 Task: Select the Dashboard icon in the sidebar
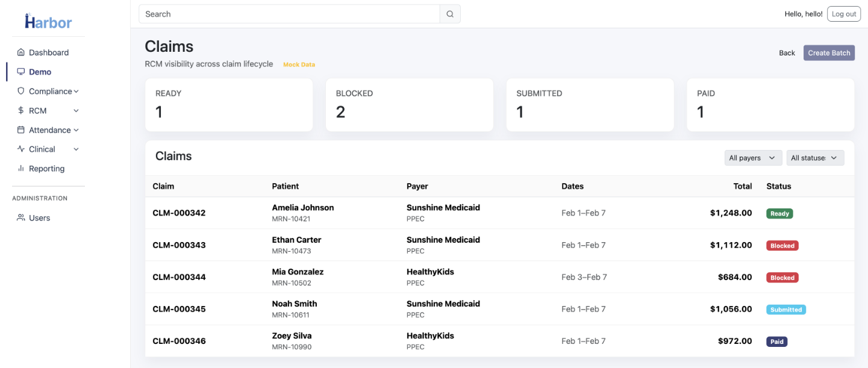pyautogui.click(x=21, y=52)
